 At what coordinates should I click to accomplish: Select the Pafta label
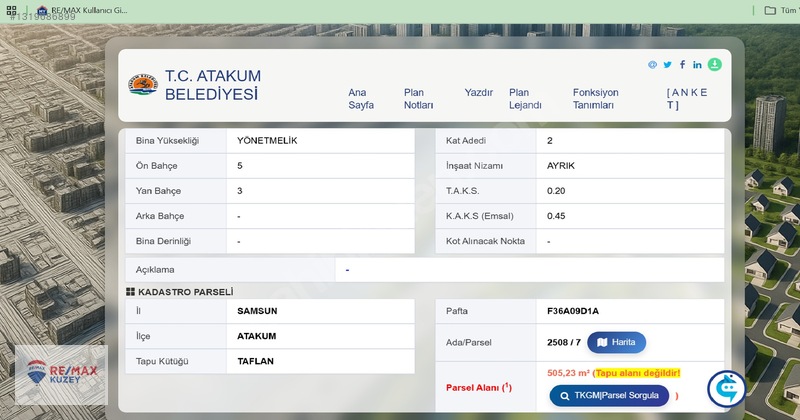[x=457, y=311]
